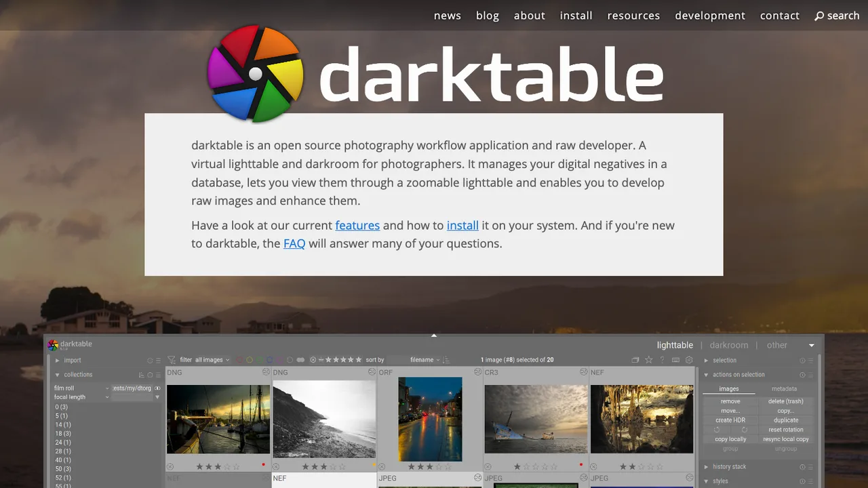Click the keyboard shortcuts icon

click(x=675, y=360)
